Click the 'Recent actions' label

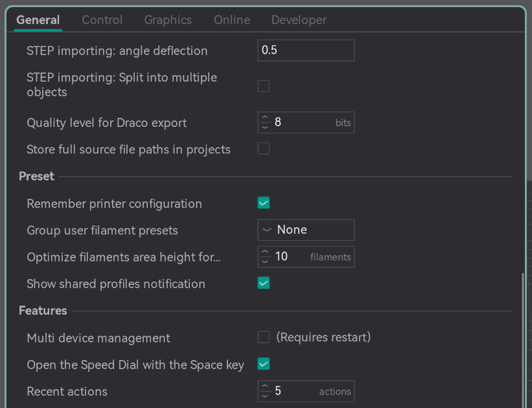click(67, 391)
